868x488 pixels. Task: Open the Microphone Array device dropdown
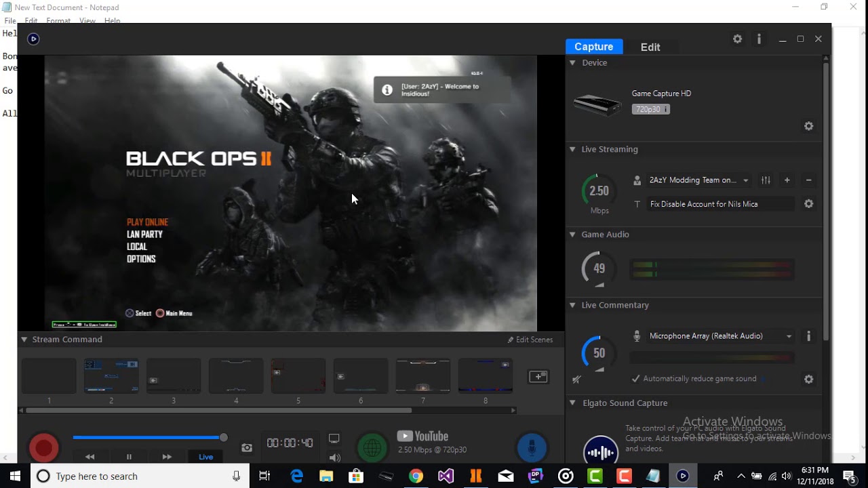coord(720,336)
